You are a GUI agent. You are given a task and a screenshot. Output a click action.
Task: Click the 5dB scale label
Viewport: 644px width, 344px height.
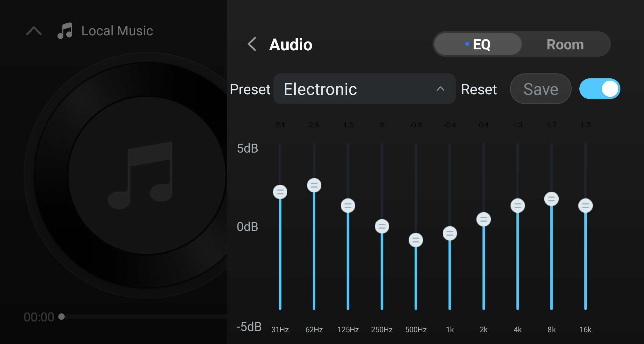tap(247, 148)
